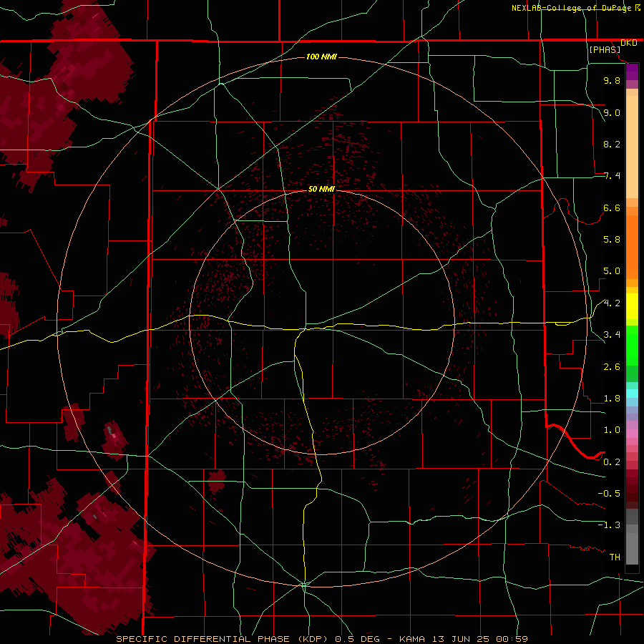This screenshot has width=644, height=644.
Task: Click the gray color scale segment near TH
Action: [632, 549]
